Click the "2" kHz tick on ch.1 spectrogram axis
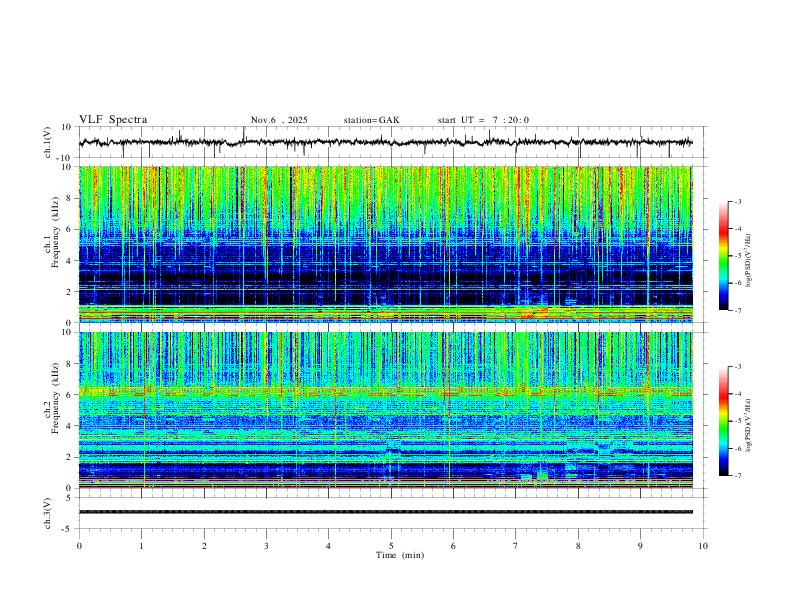The width and height of the screenshot is (792, 612). point(69,291)
